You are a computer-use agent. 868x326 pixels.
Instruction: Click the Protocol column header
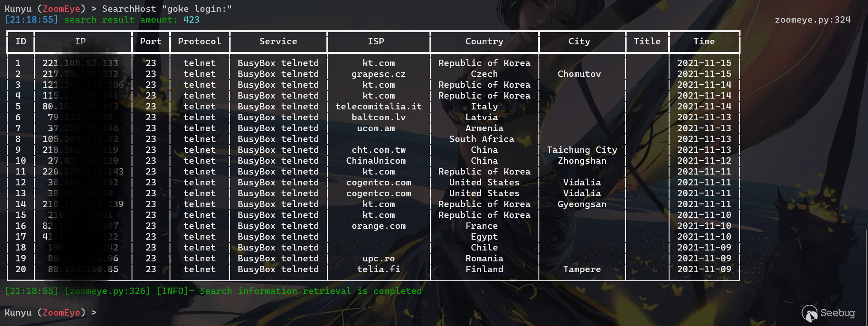199,42
